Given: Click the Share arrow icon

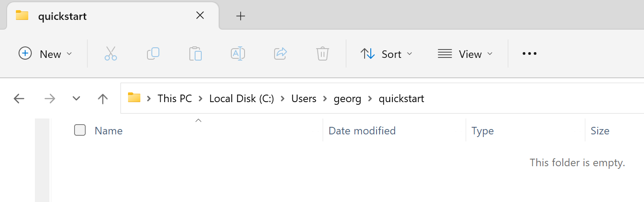Looking at the screenshot, I should click(280, 54).
